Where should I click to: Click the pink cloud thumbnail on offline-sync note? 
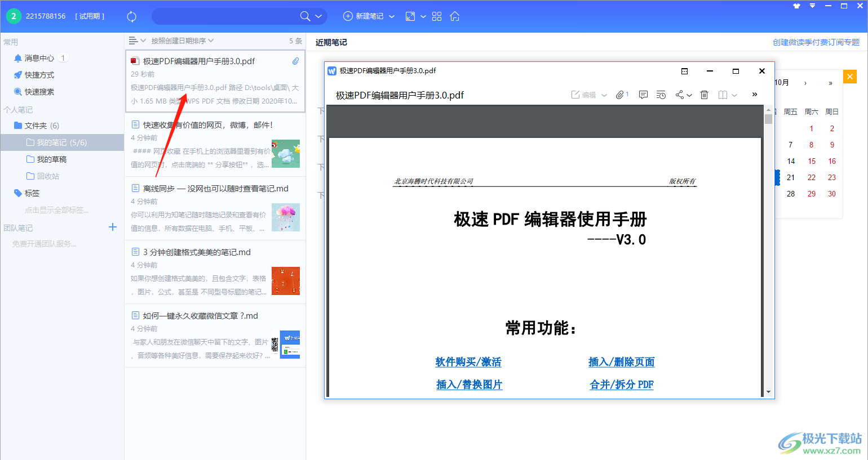286,217
